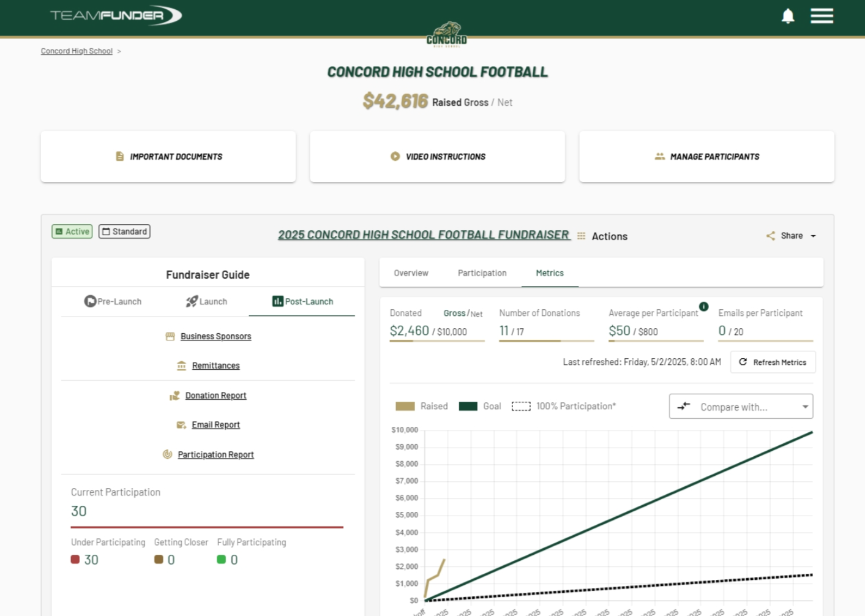Image resolution: width=865 pixels, height=616 pixels.
Task: Select the Launch guide tab
Action: tap(206, 301)
